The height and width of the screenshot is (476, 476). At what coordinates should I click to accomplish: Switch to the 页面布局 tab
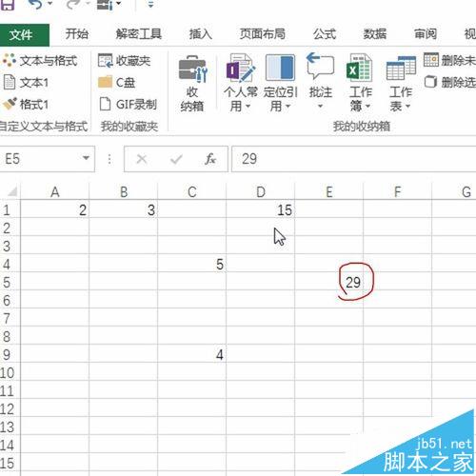pos(262,33)
